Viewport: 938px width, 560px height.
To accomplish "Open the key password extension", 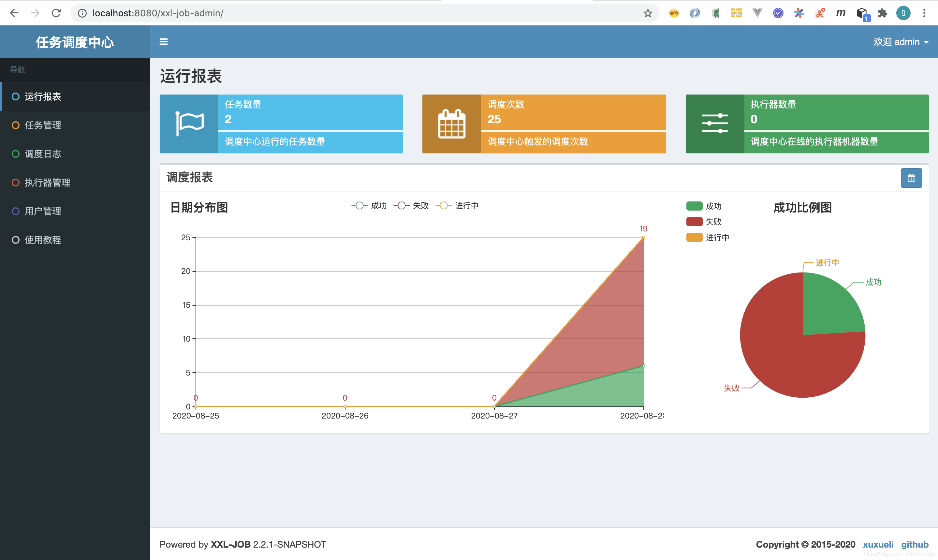I will coord(673,13).
